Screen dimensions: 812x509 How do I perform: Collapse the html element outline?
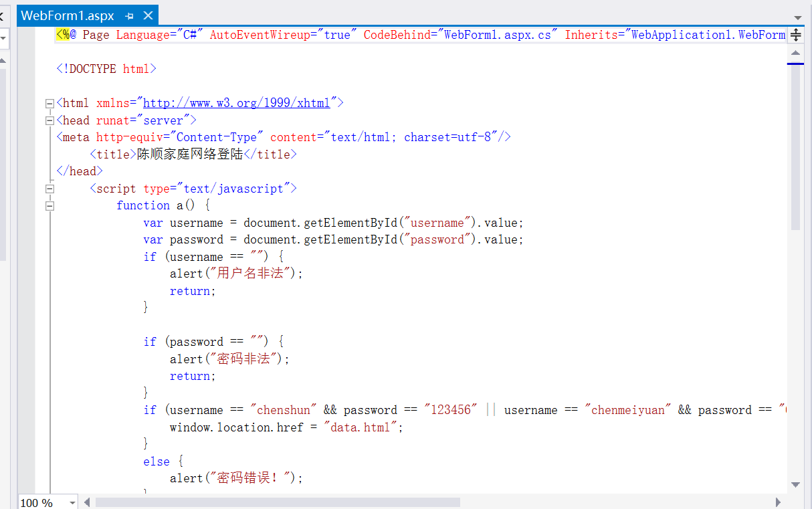pyautogui.click(x=49, y=104)
